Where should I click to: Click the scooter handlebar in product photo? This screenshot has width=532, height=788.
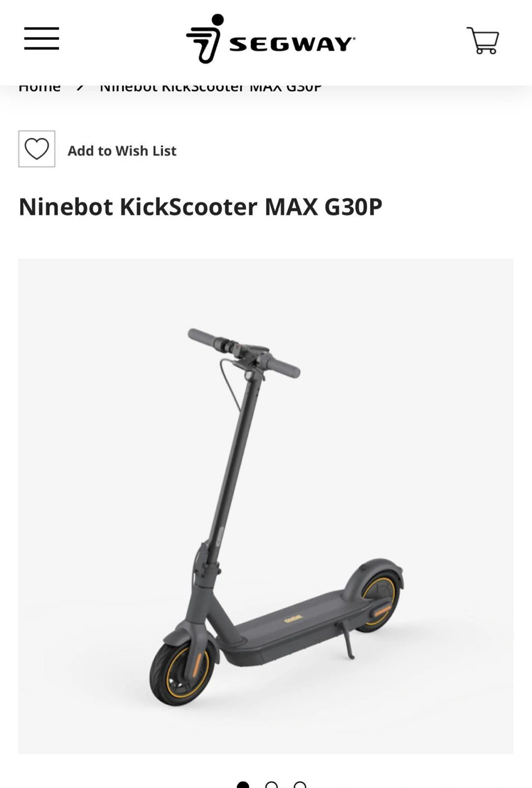[x=244, y=352]
